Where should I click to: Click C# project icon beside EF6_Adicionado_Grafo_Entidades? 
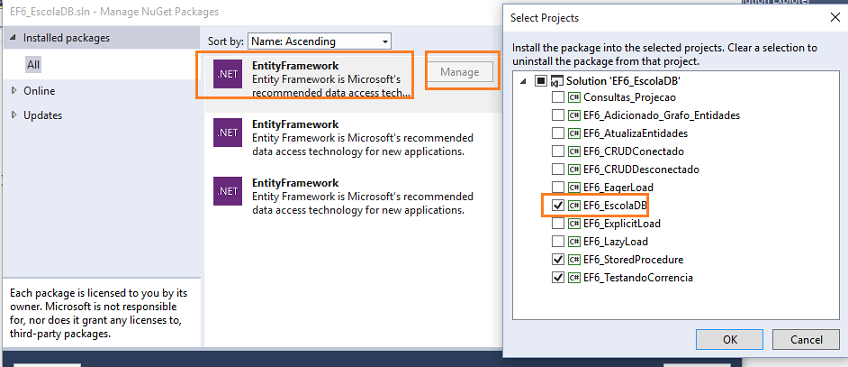click(x=574, y=115)
